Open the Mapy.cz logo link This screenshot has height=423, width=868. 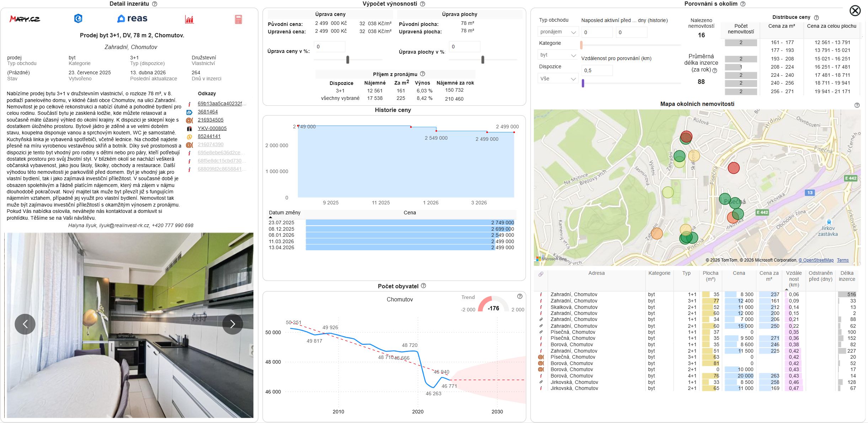point(25,19)
